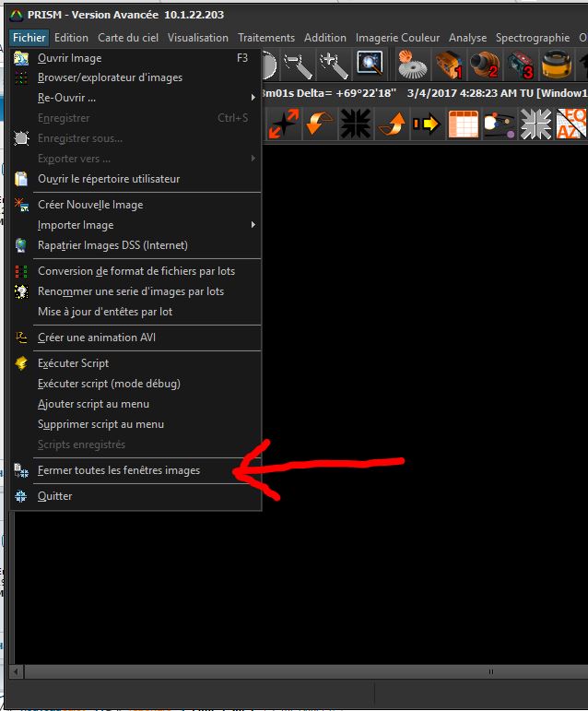Select Quitter to exit PRISM
The image size is (588, 711).
pos(54,496)
